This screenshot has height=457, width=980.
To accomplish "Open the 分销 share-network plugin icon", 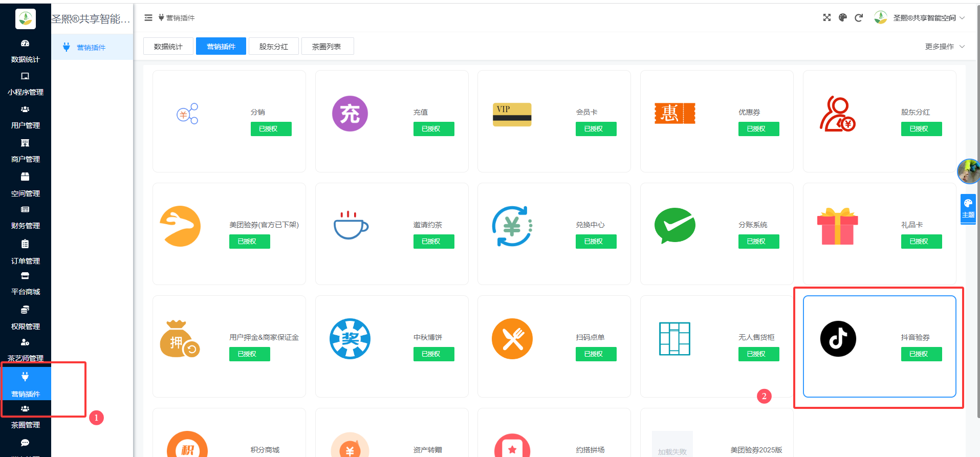I will pyautogui.click(x=187, y=114).
